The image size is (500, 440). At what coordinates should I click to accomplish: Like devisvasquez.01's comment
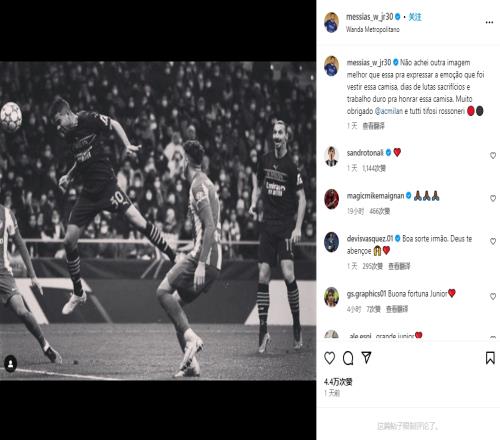click(x=493, y=241)
